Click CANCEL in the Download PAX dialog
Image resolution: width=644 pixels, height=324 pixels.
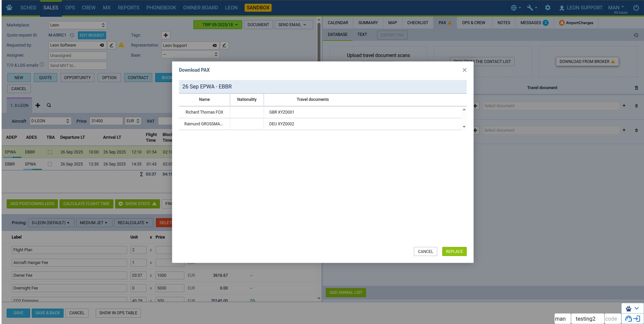pos(425,252)
